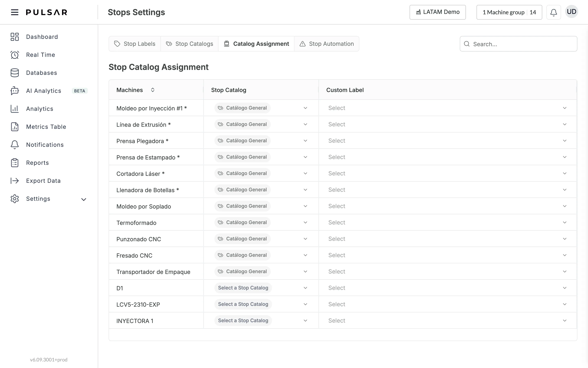Click the Reports clipboard icon
588x368 pixels.
click(14, 163)
